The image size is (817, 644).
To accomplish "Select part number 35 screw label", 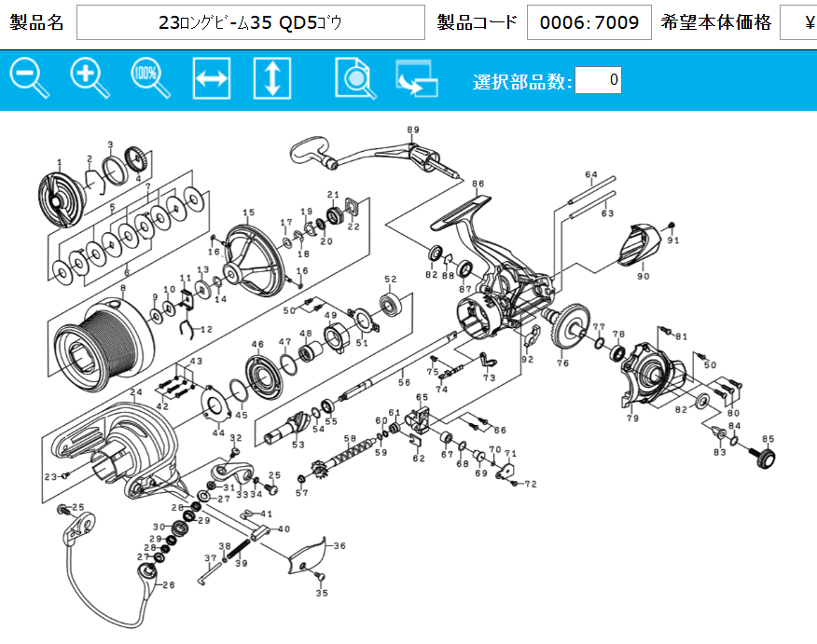I will click(322, 593).
